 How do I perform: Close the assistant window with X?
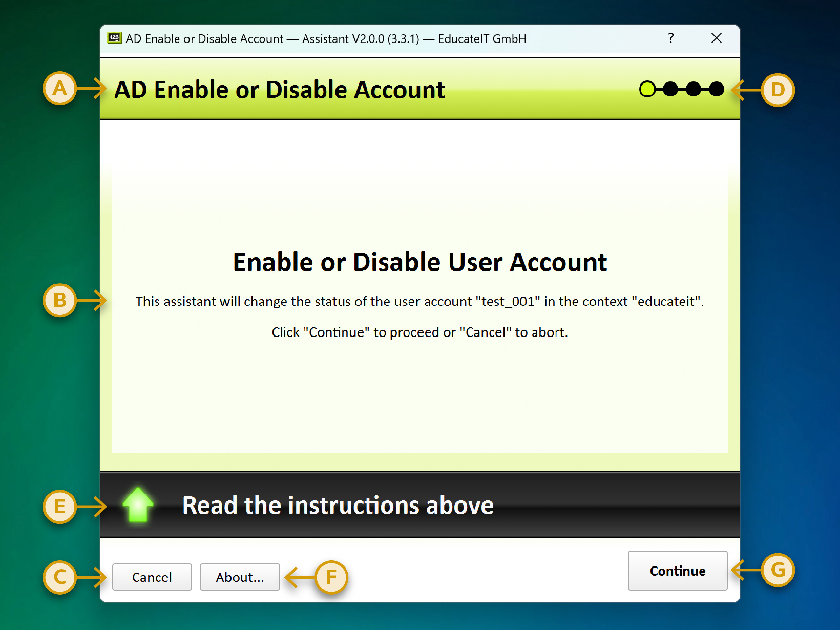coord(716,38)
